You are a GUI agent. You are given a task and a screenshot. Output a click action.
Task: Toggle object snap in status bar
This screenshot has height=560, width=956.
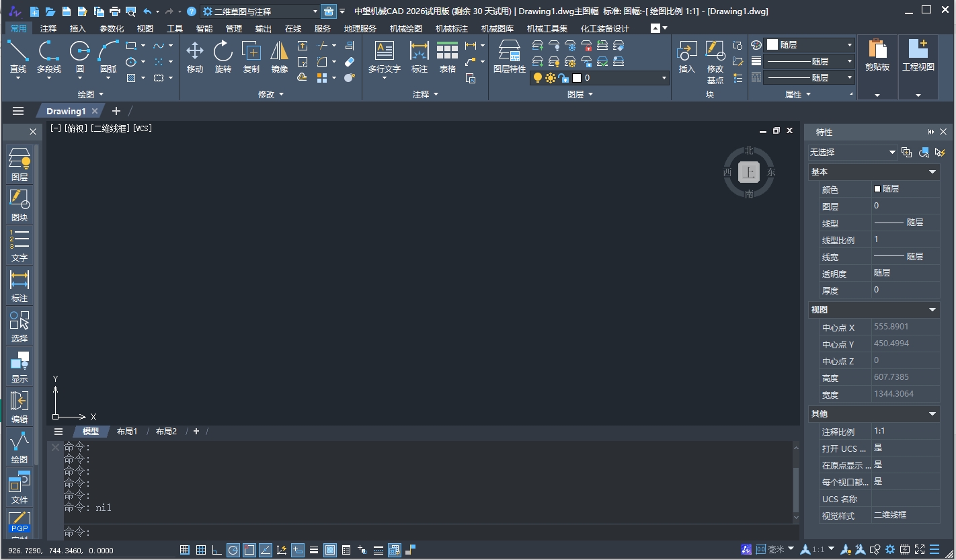click(x=249, y=550)
